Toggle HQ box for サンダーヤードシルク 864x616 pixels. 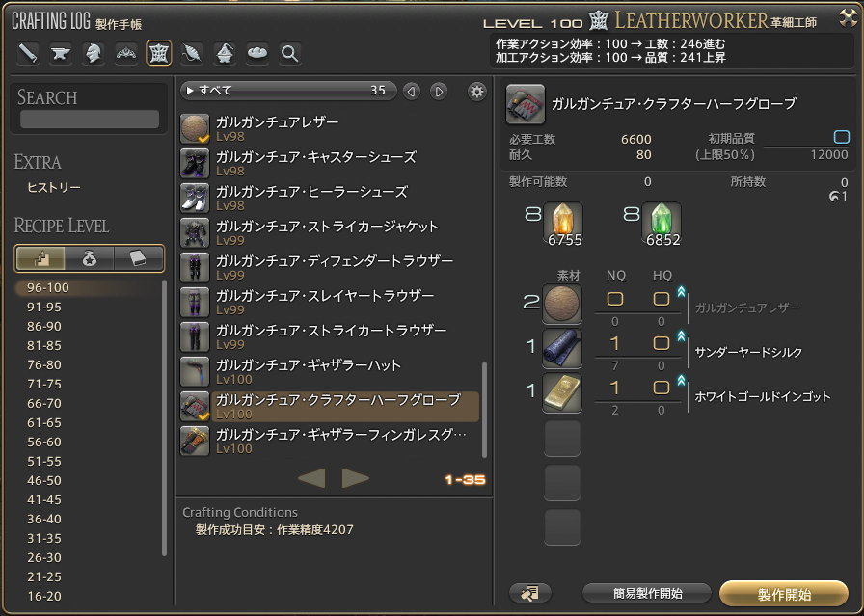(661, 344)
